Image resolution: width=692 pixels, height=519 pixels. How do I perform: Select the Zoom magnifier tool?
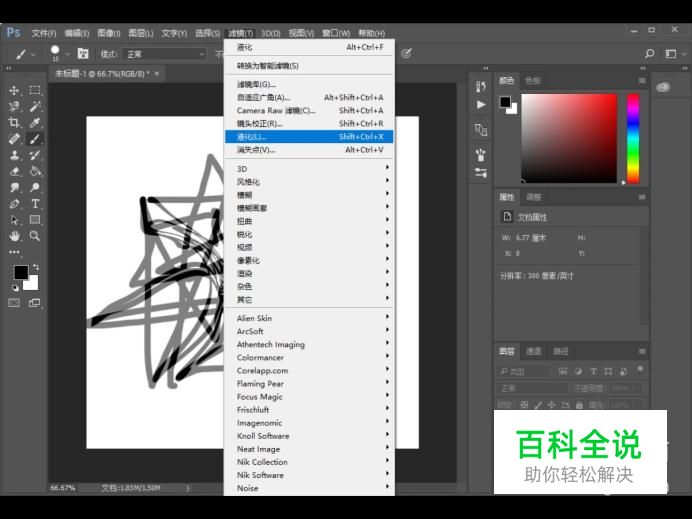(x=35, y=236)
